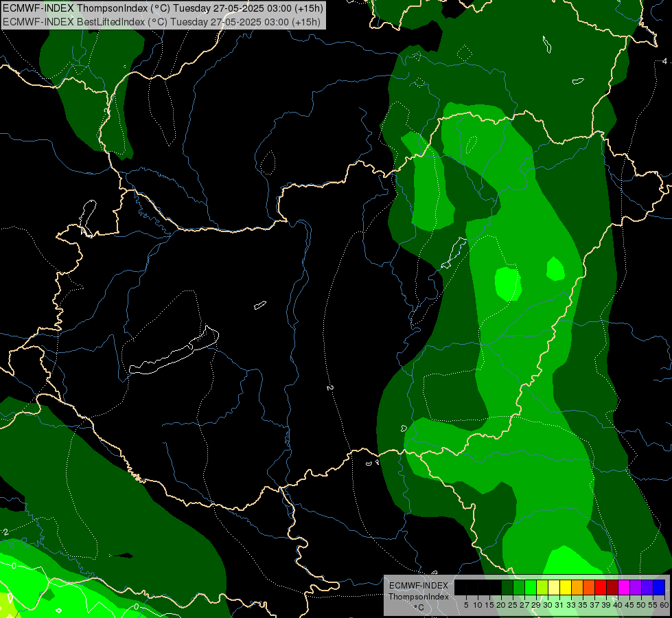Click the legend tick label 39

[606, 605]
